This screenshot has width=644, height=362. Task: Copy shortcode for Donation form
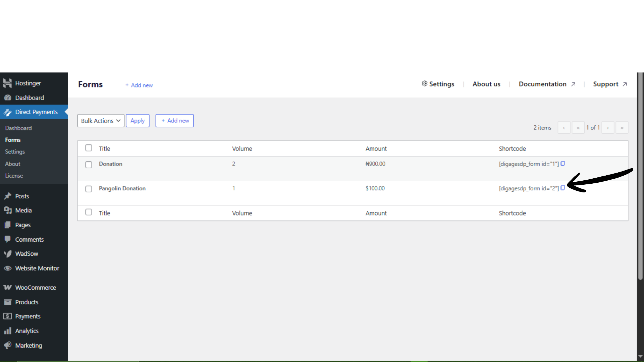563,164
